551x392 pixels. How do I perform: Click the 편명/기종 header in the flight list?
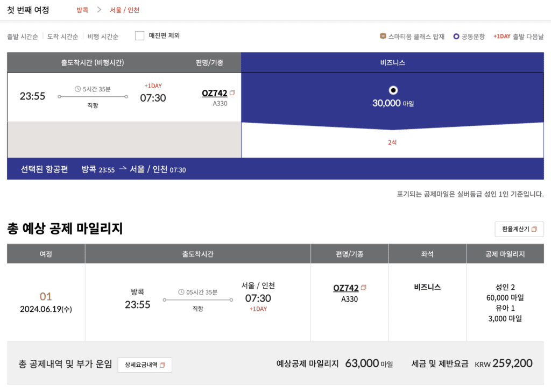click(209, 62)
